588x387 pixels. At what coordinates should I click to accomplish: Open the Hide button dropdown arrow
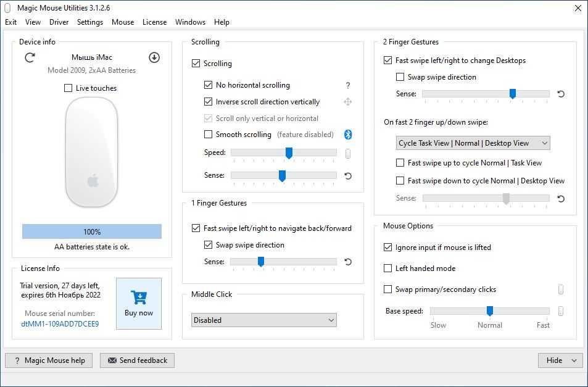click(574, 360)
